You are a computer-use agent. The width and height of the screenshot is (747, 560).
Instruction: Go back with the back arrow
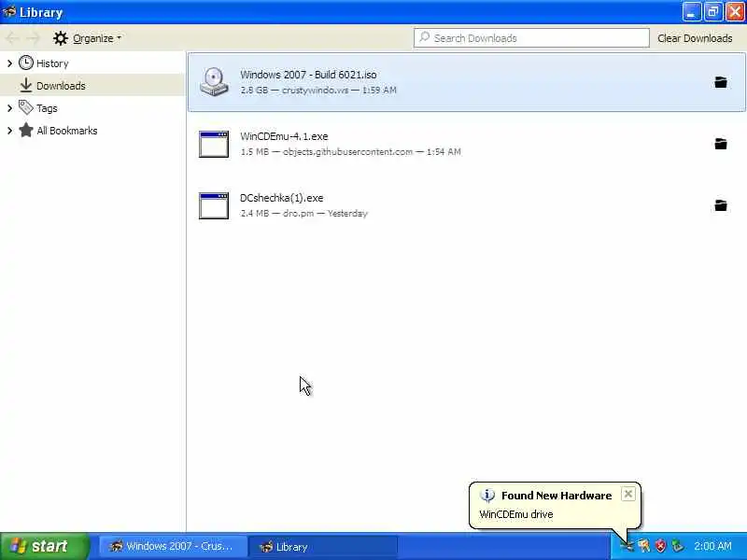pos(13,38)
